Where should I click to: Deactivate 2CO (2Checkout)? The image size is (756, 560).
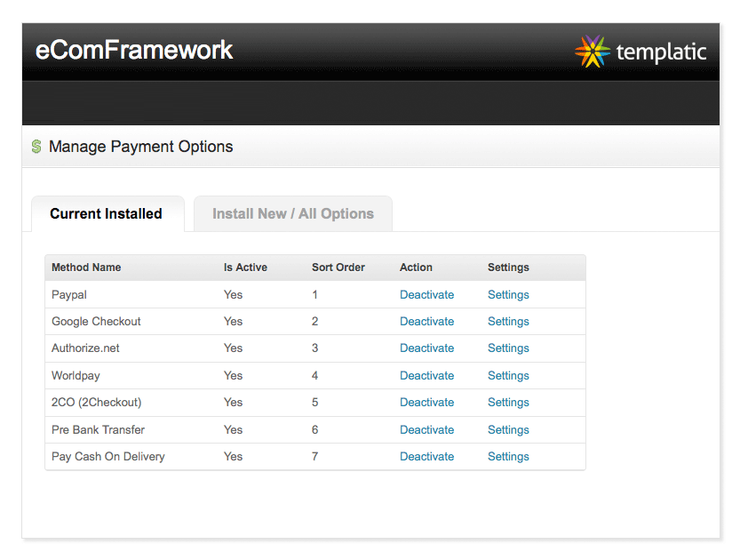(x=426, y=403)
